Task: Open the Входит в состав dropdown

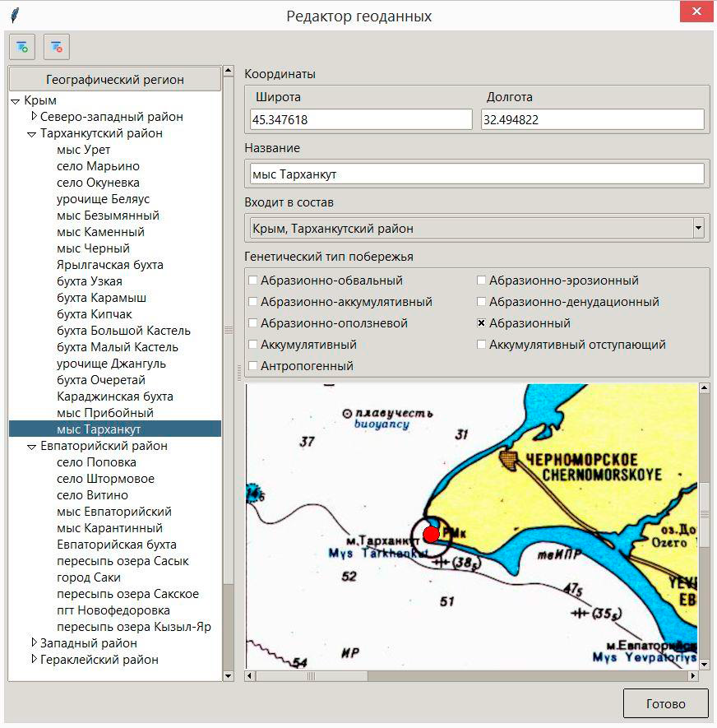Action: click(698, 228)
